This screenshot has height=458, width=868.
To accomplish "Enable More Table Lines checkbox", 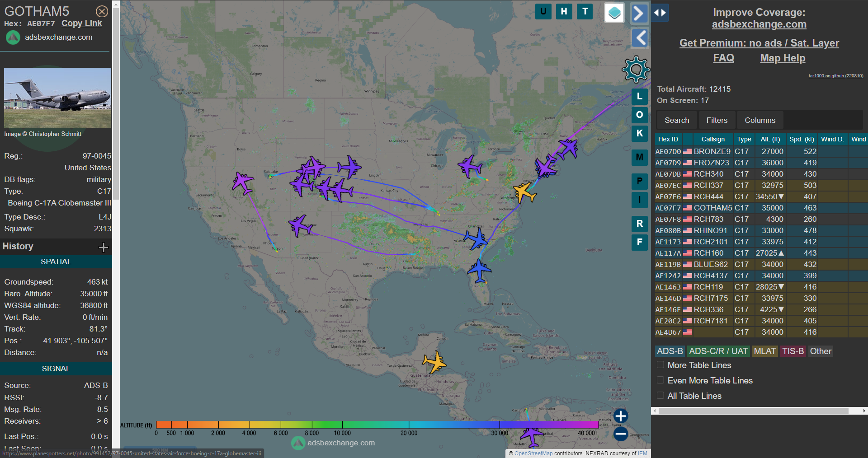I will pyautogui.click(x=660, y=365).
